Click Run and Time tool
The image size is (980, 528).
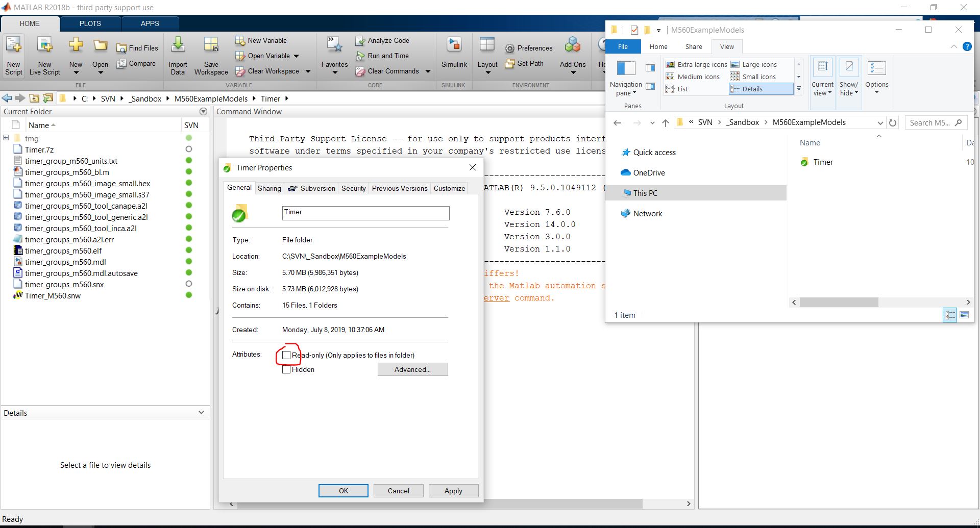pos(382,56)
